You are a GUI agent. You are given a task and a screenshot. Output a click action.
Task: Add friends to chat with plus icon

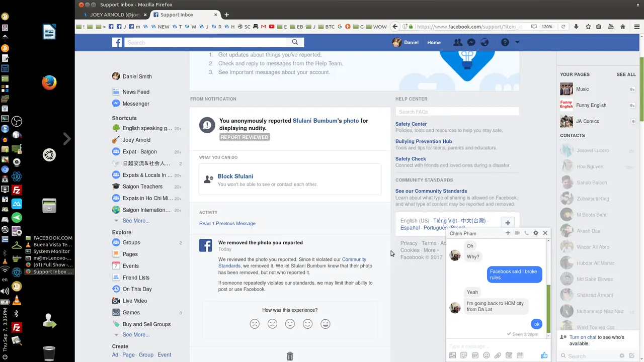(508, 233)
